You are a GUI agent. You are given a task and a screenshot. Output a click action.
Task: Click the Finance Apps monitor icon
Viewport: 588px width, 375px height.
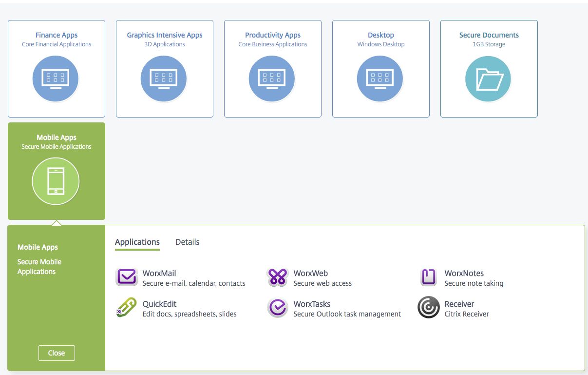(56, 79)
